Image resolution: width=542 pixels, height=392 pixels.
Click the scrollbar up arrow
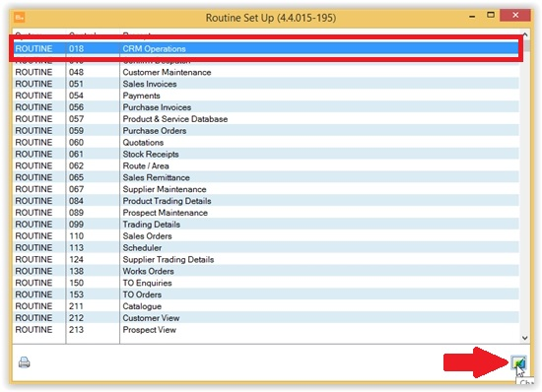coord(524,34)
